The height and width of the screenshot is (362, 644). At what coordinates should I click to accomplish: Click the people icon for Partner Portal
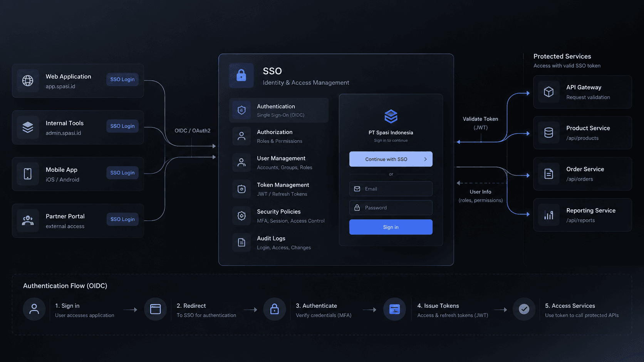[28, 220]
